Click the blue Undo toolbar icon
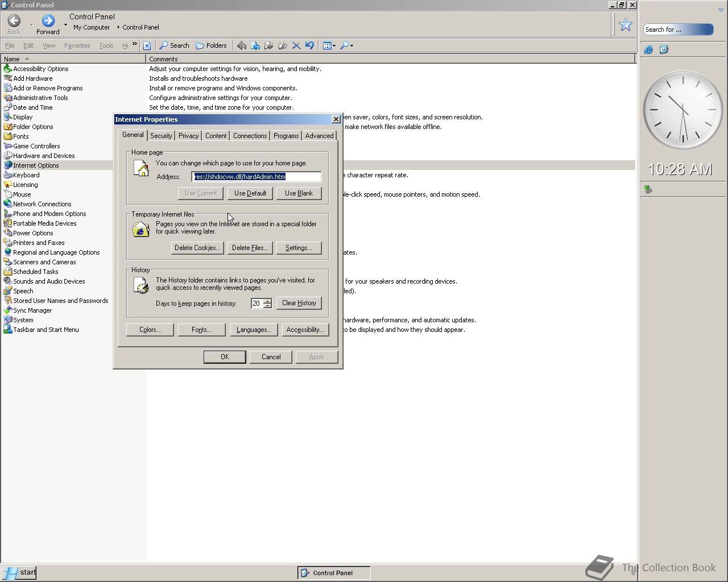Image resolution: width=728 pixels, height=582 pixels. (x=309, y=45)
